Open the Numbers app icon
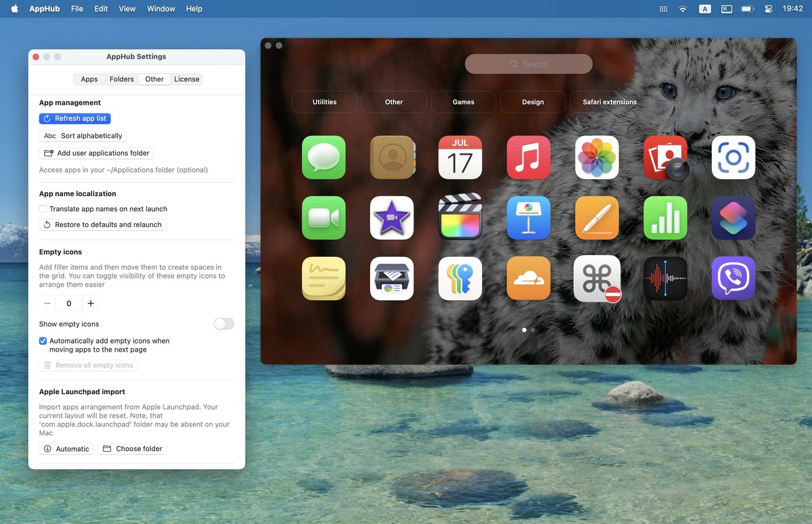 pyautogui.click(x=665, y=218)
